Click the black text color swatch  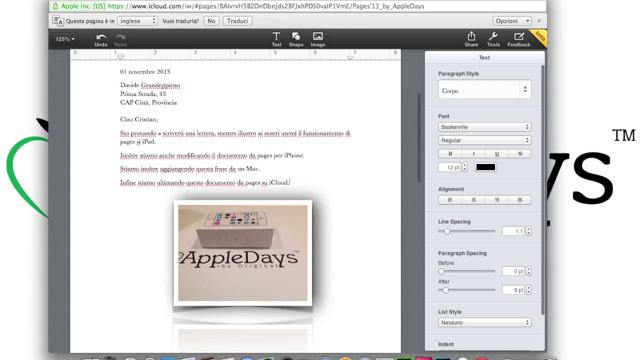coord(485,167)
